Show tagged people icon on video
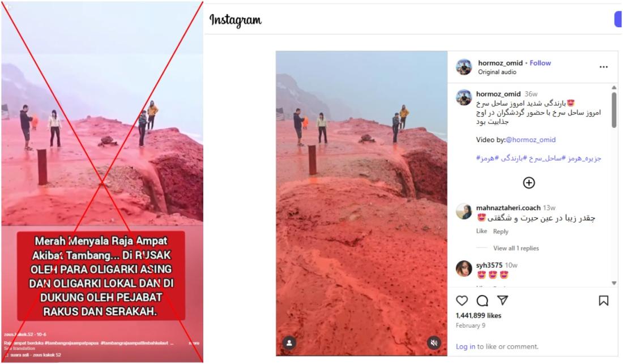This screenshot has width=623, height=364. 289,342
